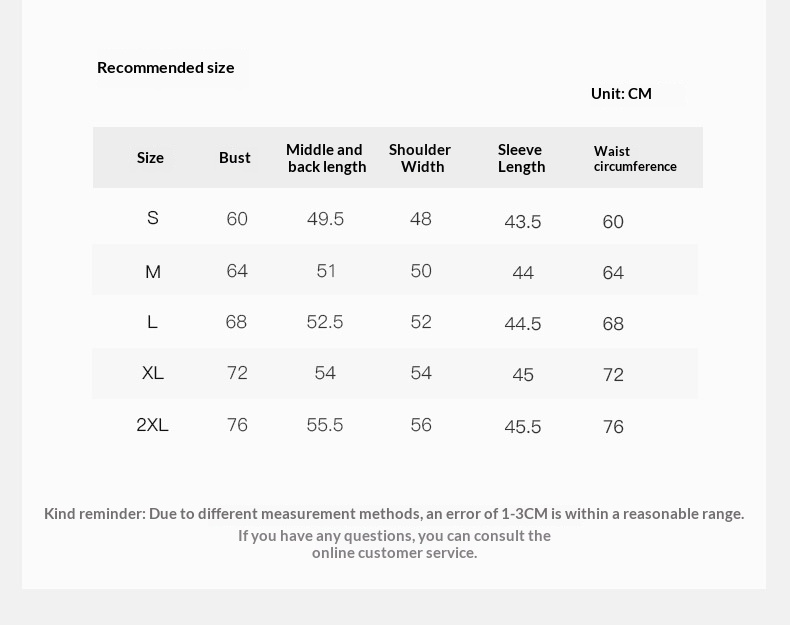The width and height of the screenshot is (790, 625).
Task: Click the Waist circumference column header
Action: [x=635, y=159]
